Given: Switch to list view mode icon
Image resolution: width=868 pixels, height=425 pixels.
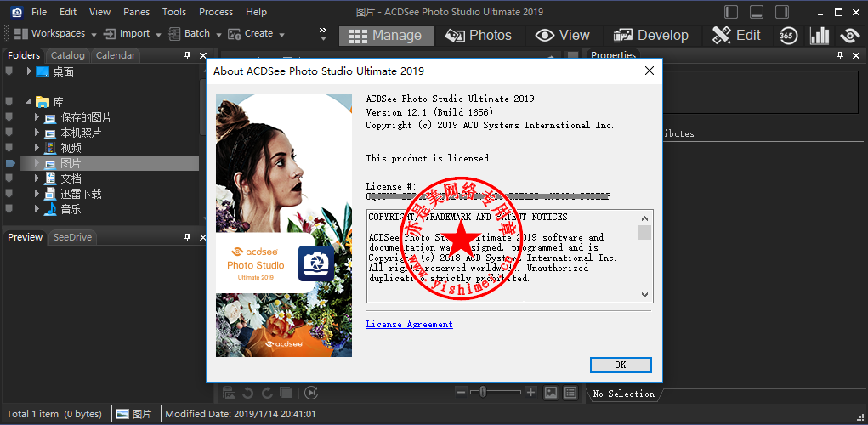Looking at the screenshot, I should [570, 393].
